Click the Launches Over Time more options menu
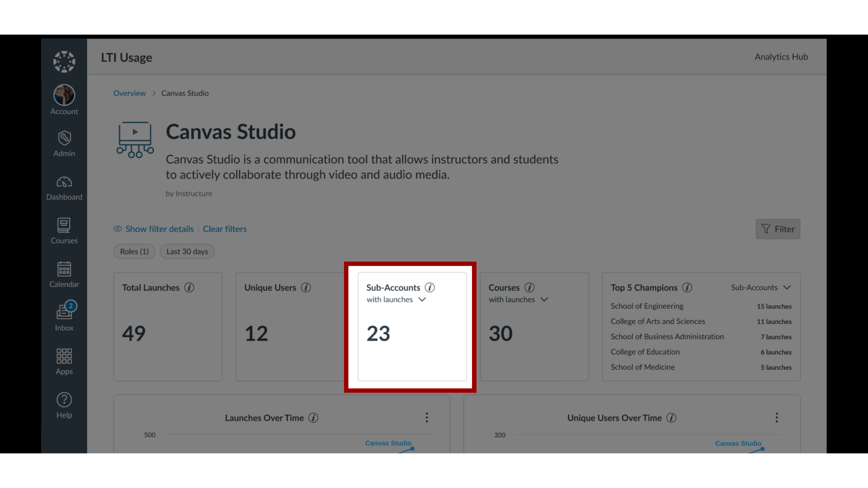868x488 pixels. pos(427,417)
